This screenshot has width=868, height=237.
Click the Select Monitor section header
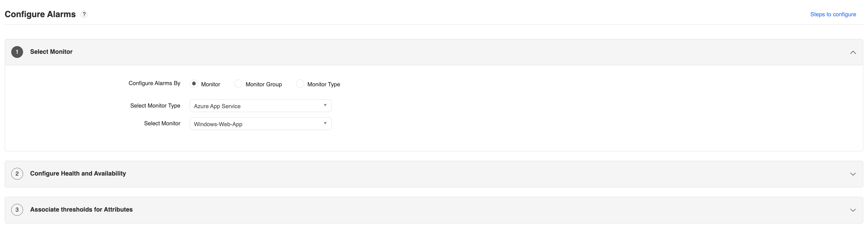click(x=51, y=51)
